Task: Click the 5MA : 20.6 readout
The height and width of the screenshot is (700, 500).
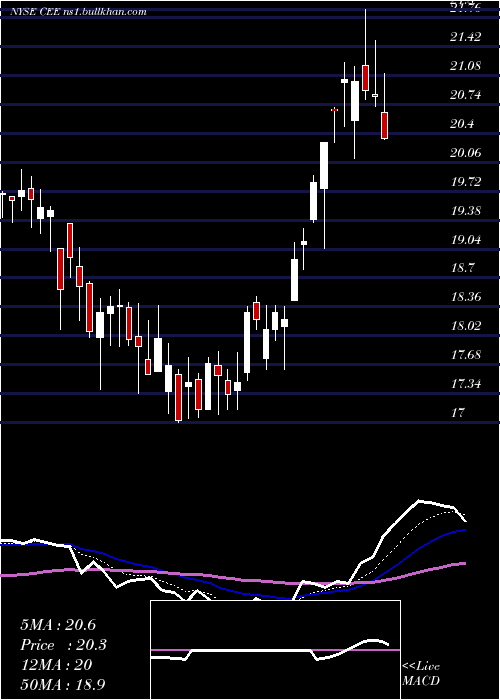Action: tap(58, 625)
